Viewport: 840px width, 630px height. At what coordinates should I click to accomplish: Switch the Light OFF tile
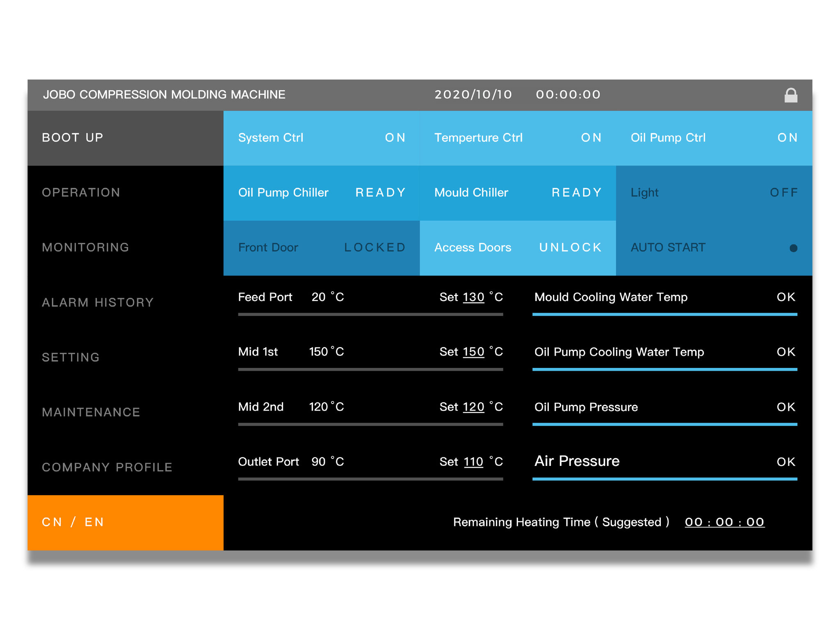tap(714, 193)
